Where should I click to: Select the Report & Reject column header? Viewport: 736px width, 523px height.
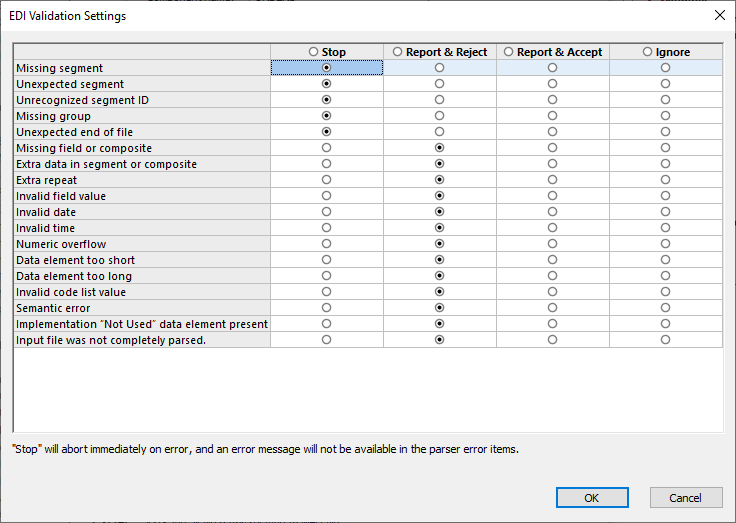tap(398, 52)
